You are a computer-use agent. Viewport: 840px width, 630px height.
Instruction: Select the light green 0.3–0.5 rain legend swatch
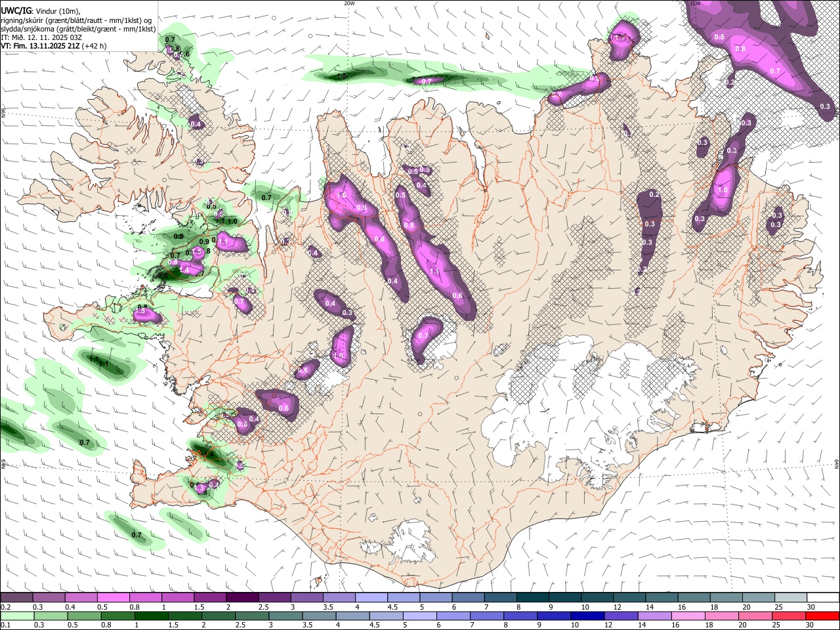point(51,616)
